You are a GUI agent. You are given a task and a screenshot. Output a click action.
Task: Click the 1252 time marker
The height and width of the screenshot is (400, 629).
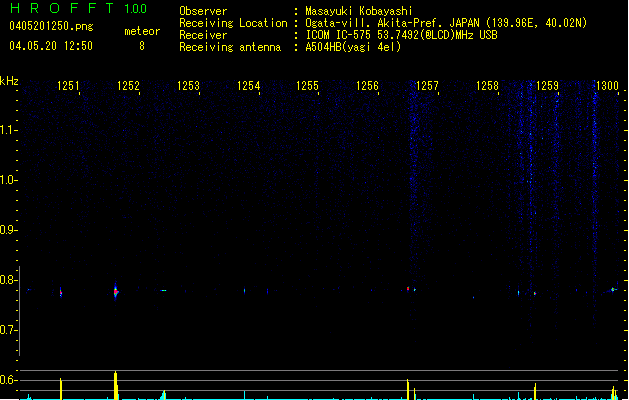pyautogui.click(x=128, y=86)
